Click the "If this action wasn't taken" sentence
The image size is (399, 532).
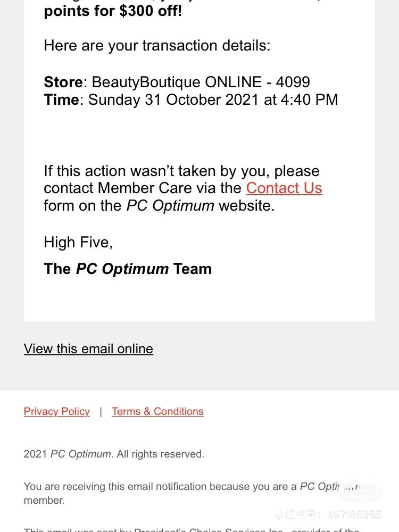click(181, 171)
